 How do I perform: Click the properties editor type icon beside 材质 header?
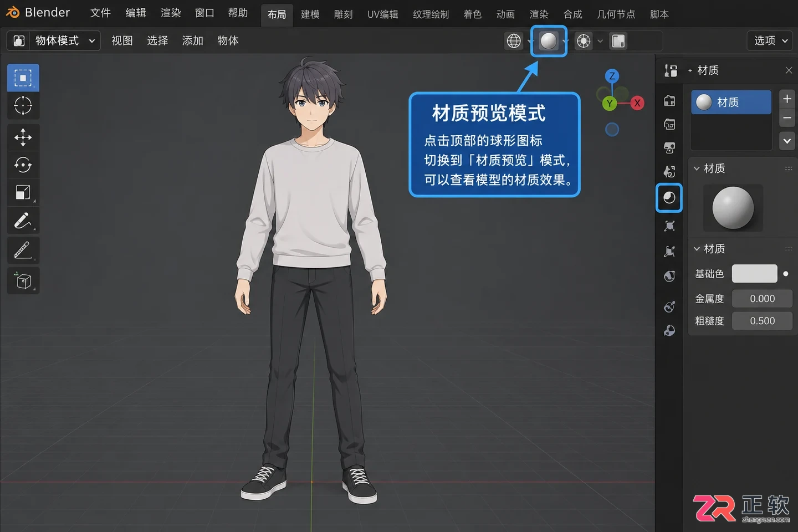pyautogui.click(x=671, y=70)
